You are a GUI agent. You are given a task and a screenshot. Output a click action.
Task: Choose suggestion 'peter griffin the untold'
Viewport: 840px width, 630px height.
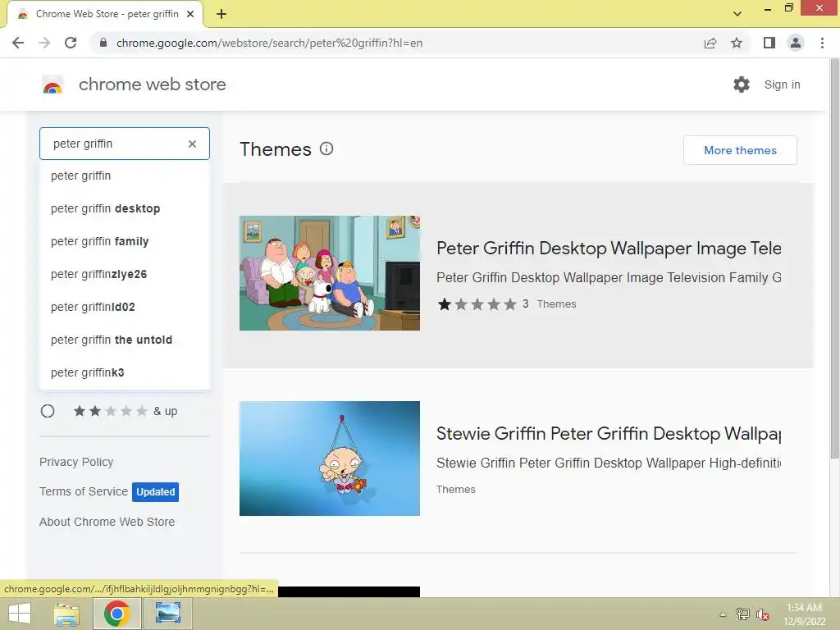click(125, 340)
